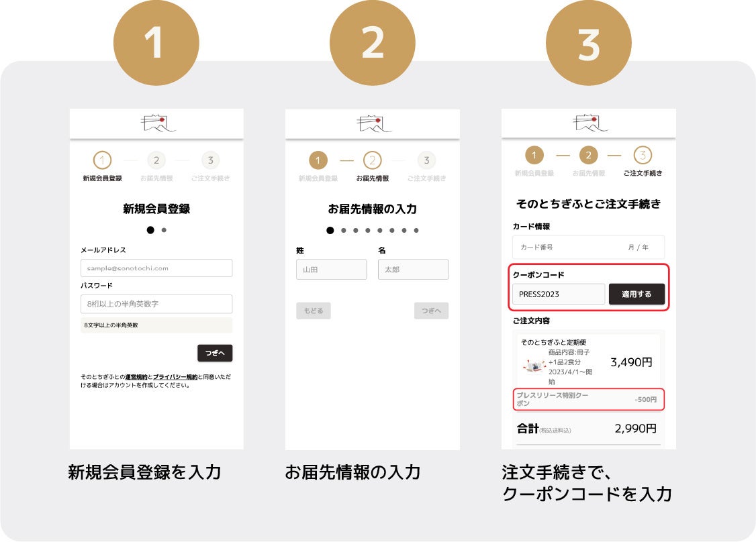Click the 名 input field with 太郎
756x542 pixels.
pyautogui.click(x=413, y=269)
